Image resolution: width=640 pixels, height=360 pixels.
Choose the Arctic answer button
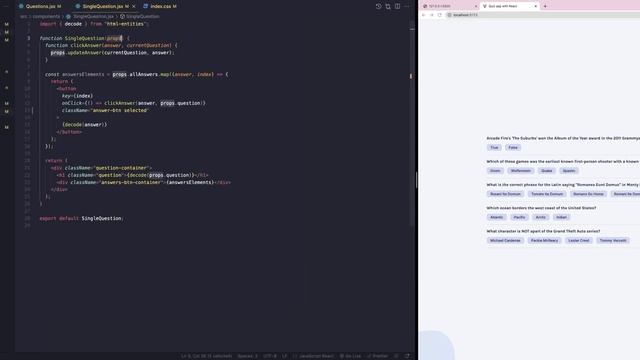click(541, 217)
